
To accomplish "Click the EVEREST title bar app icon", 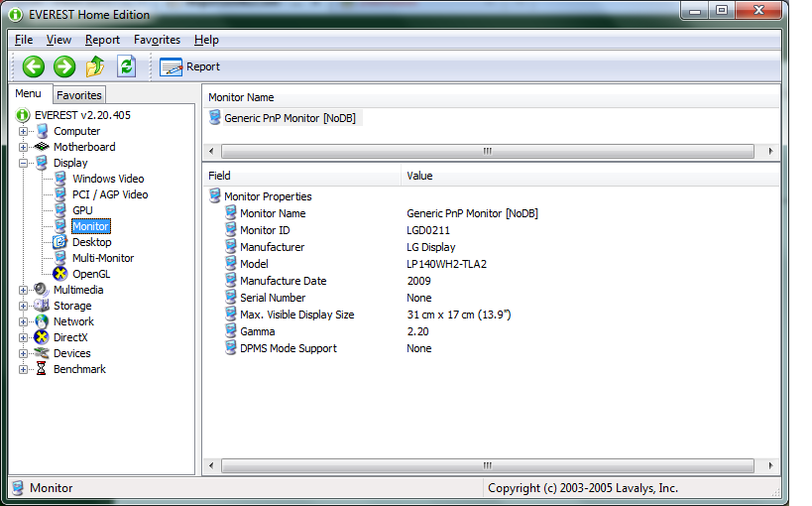I will coord(16,15).
